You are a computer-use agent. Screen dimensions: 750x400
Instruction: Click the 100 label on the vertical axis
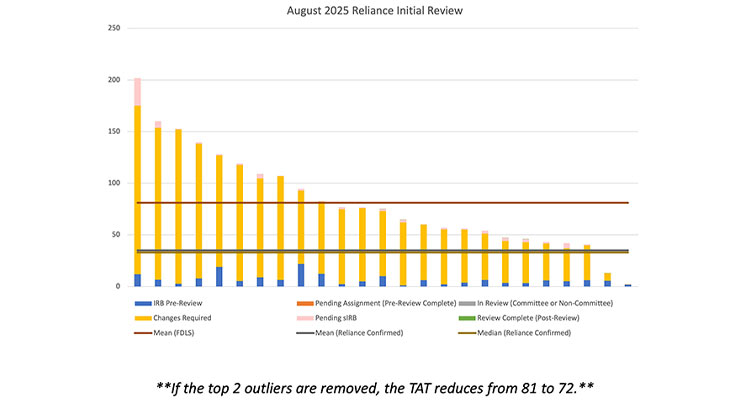tap(114, 183)
